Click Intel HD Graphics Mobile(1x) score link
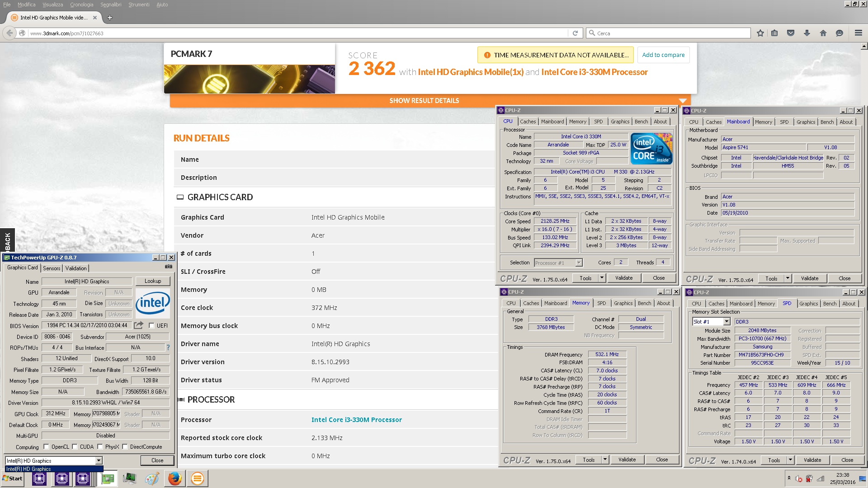This screenshot has height=488, width=868. pos(471,72)
